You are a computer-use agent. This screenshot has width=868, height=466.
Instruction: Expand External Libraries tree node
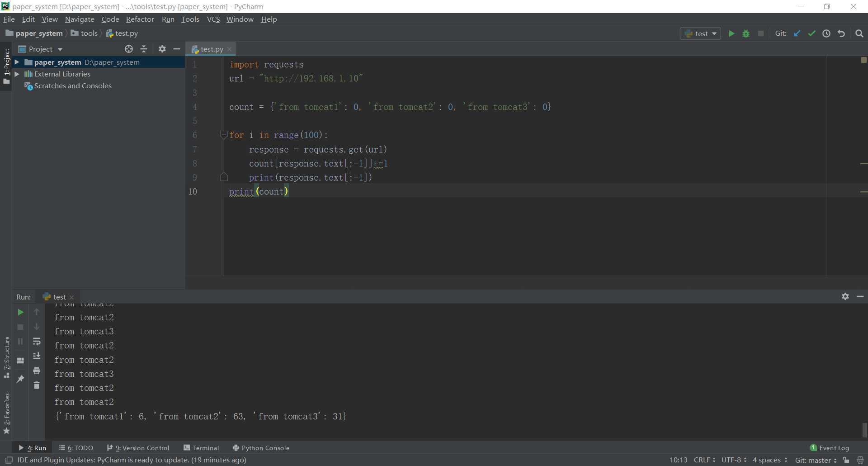point(17,74)
